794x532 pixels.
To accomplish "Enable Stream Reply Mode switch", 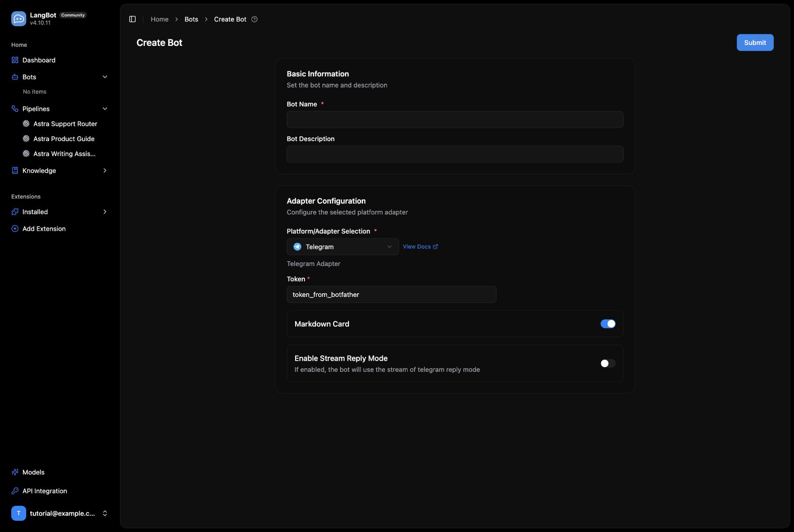I will pyautogui.click(x=608, y=363).
